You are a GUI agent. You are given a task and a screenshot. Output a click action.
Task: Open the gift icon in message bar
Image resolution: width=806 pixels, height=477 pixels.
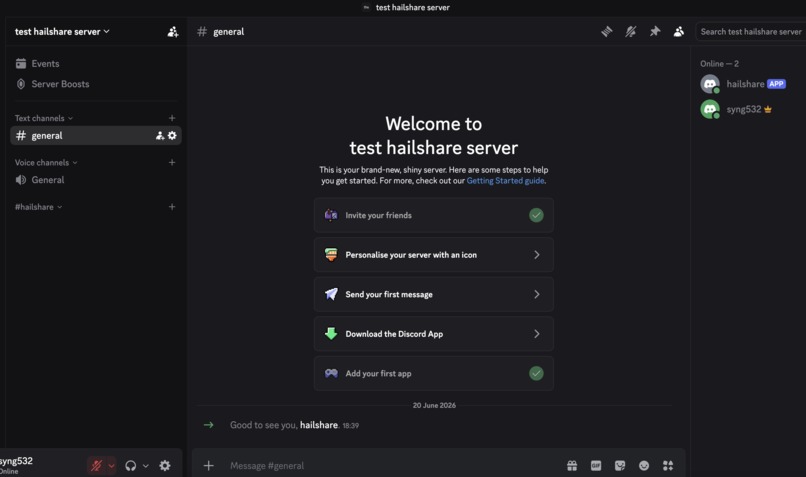[x=572, y=466]
